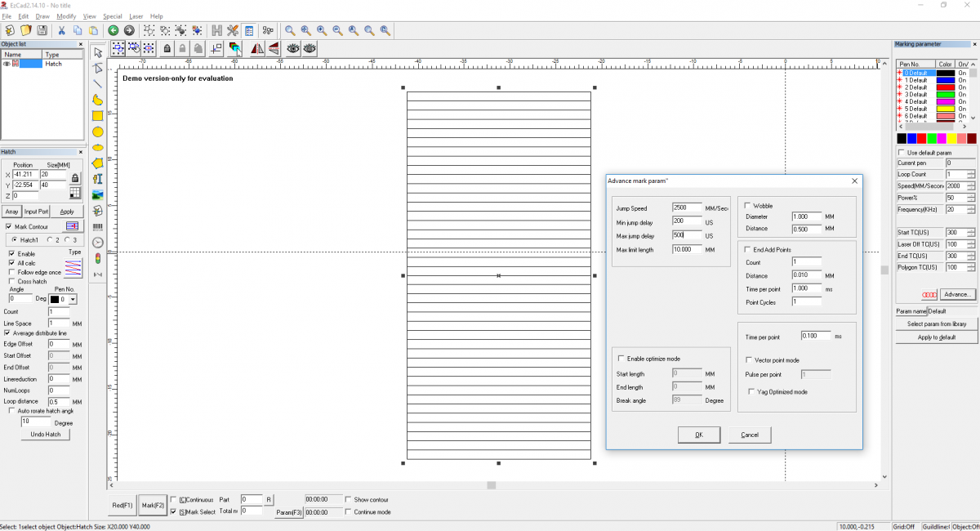Pick the Circle drawing tool

tap(98, 132)
